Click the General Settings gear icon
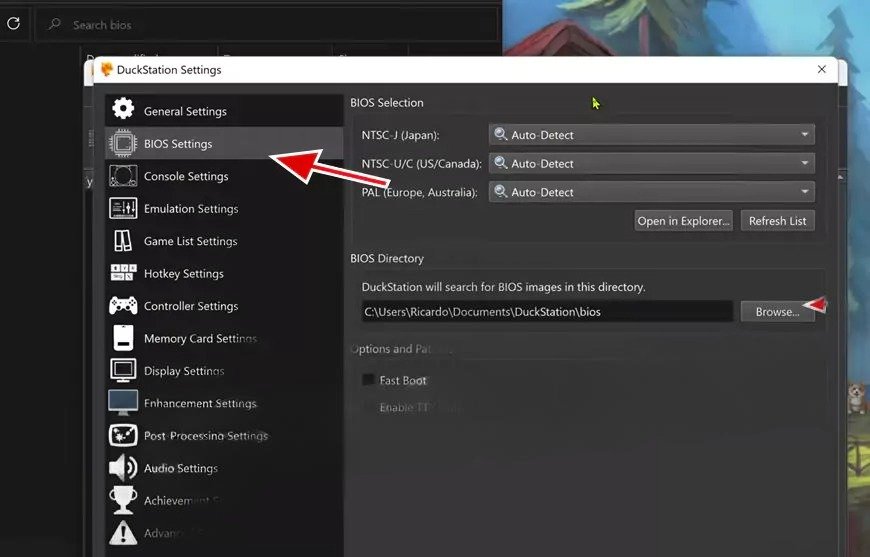The height and width of the screenshot is (557, 870). tap(123, 110)
